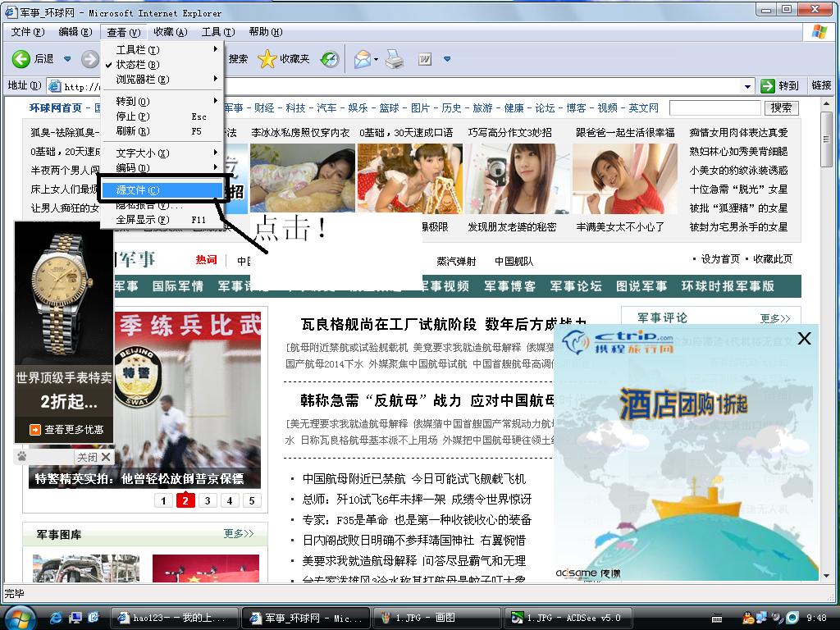The image size is (840, 630).
Task: Choose 刷新(R) from the View menu
Action: pos(162,131)
